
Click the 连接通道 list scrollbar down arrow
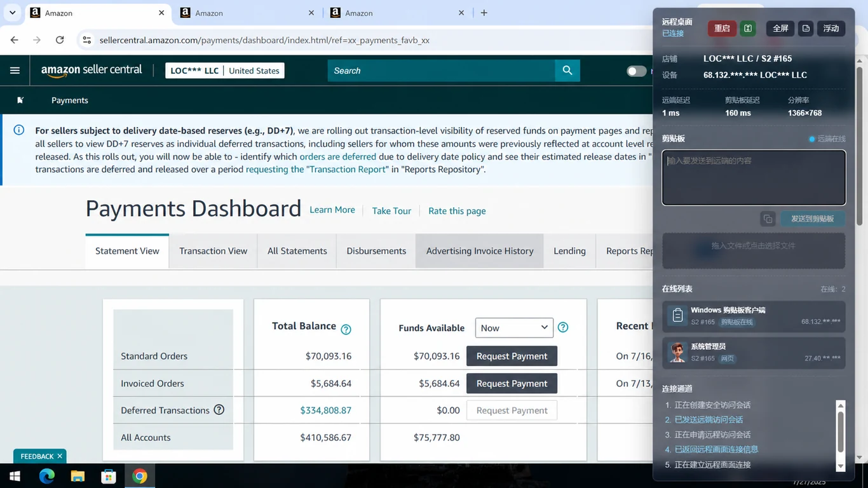click(841, 466)
